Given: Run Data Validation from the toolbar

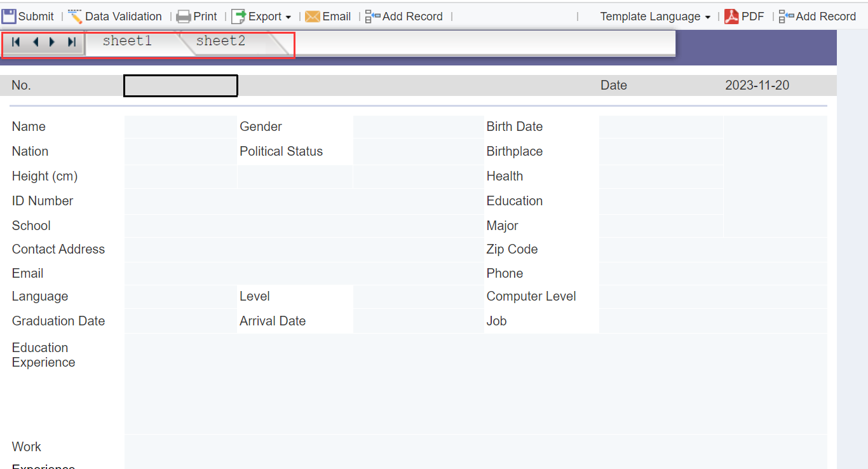Looking at the screenshot, I should [x=115, y=17].
